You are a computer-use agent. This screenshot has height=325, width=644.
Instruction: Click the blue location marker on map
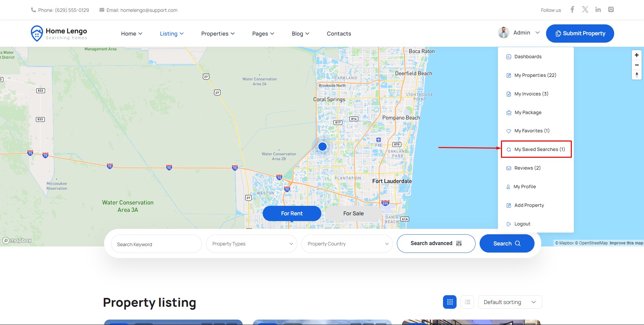tap(322, 147)
